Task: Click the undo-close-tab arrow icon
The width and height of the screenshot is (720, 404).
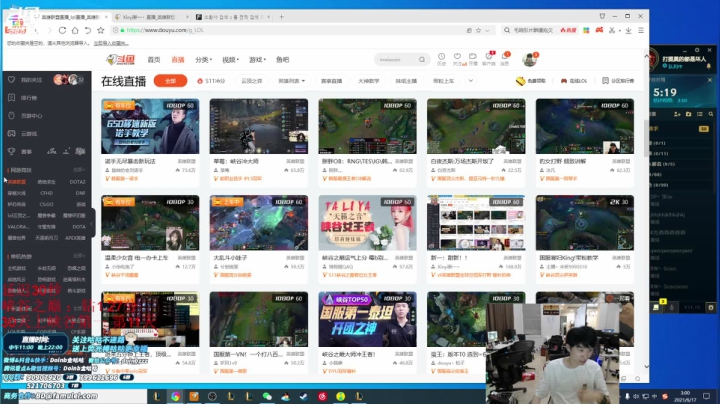Action: click(x=88, y=30)
